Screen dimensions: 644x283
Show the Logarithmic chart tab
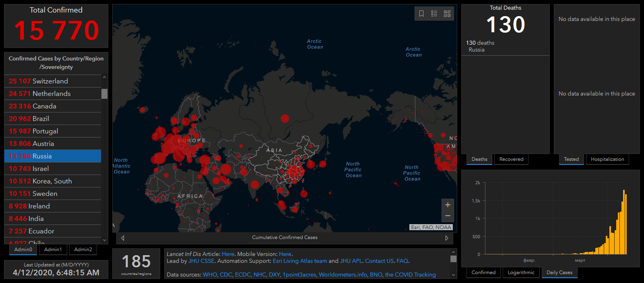point(521,273)
